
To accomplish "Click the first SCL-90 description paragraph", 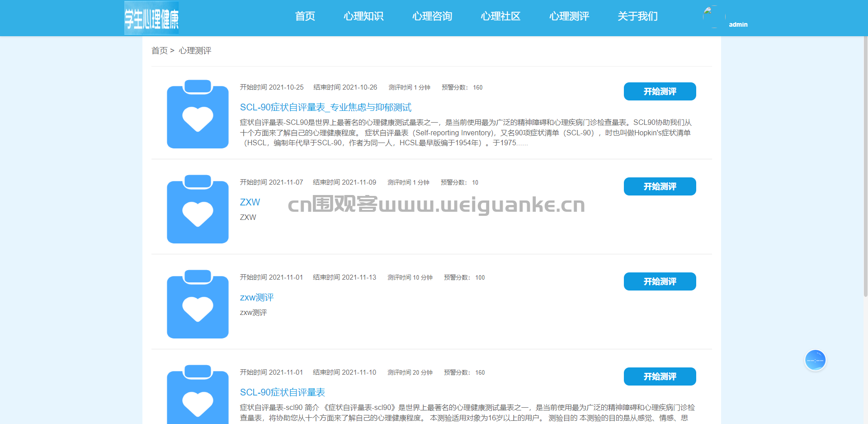I will point(466,133).
